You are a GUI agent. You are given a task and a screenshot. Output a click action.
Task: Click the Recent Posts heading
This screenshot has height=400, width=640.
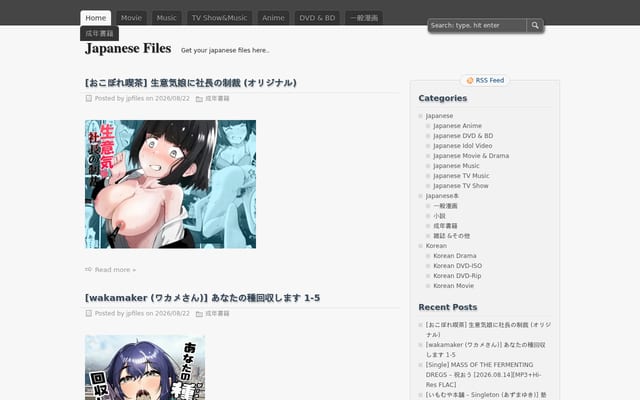click(x=448, y=307)
